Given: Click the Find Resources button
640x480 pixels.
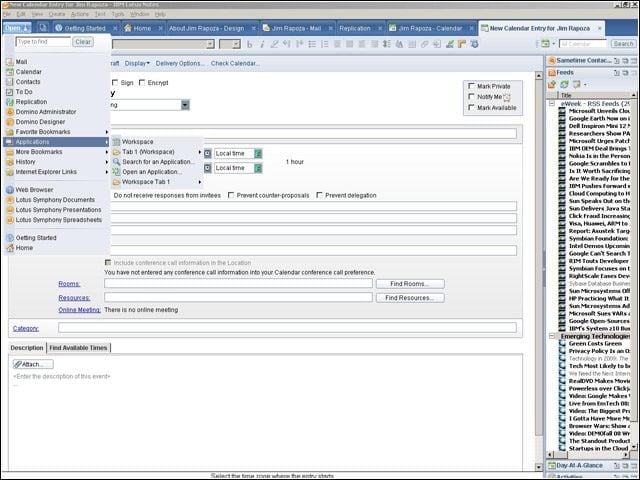Looking at the screenshot, I should [410, 298].
